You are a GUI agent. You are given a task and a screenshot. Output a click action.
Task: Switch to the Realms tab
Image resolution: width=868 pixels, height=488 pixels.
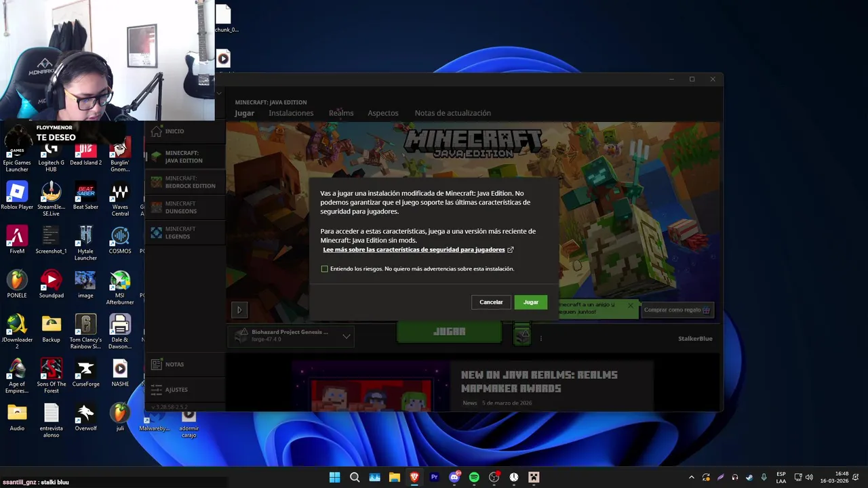(x=341, y=113)
